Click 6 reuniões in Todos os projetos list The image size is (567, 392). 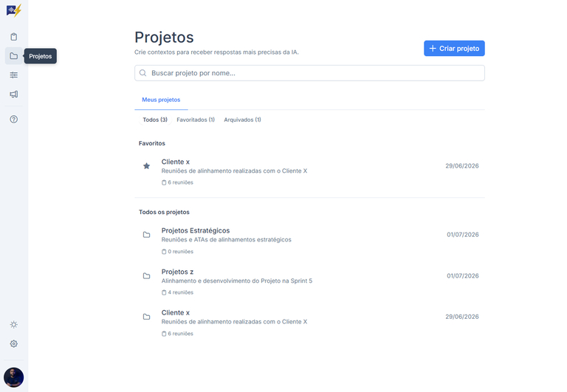coord(177,334)
